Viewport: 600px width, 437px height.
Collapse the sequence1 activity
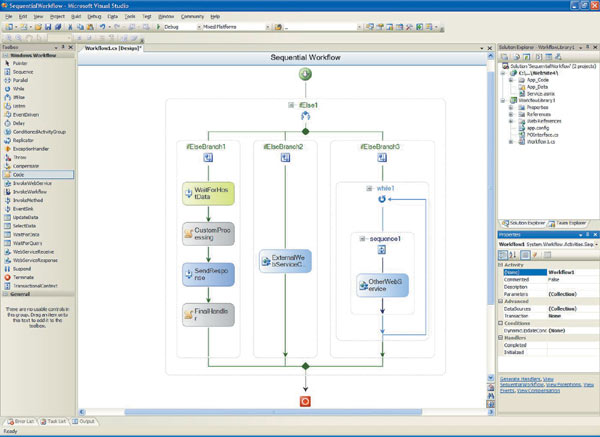pos(362,239)
